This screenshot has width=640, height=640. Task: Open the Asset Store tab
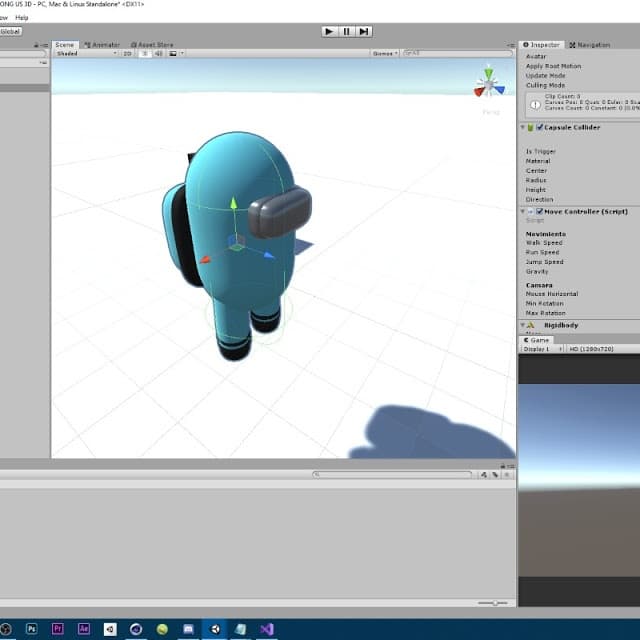[x=152, y=44]
